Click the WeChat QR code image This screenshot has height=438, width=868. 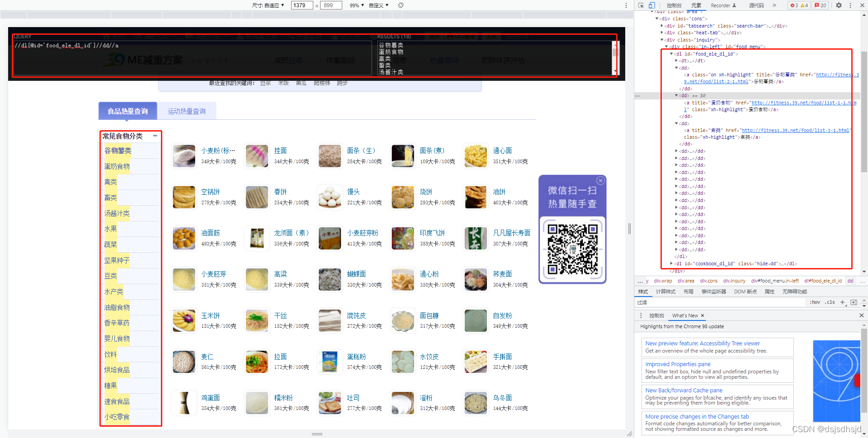572,249
